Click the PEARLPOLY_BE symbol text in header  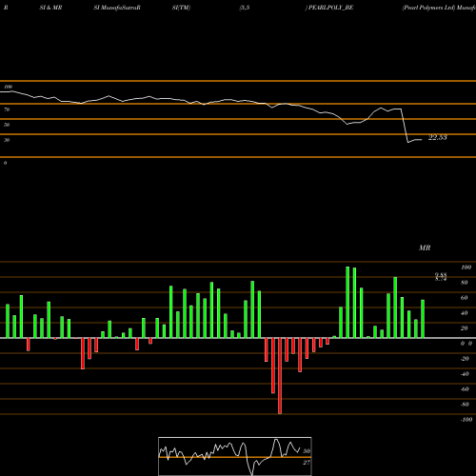coord(330,8)
